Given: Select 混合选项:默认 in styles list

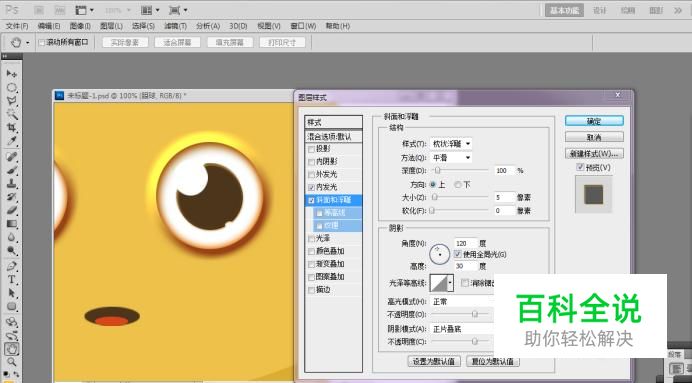Looking at the screenshot, I should [334, 136].
